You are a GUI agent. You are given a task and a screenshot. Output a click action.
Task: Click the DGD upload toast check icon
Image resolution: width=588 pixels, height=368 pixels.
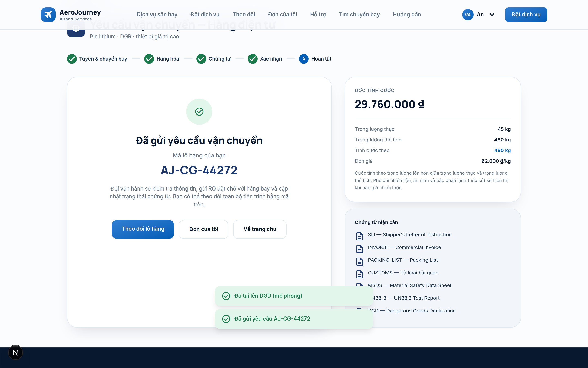[226, 296]
